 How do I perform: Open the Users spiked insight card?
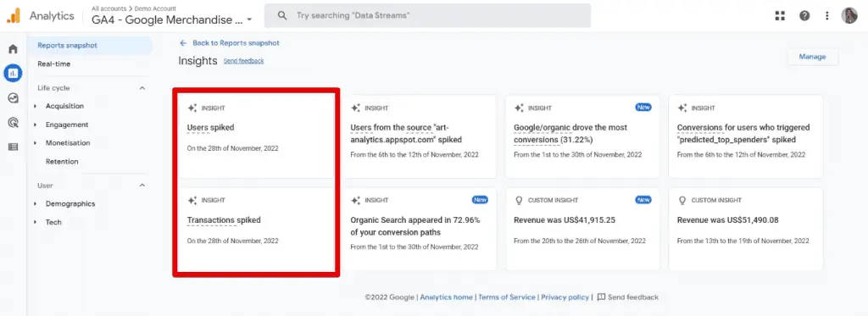point(256,136)
